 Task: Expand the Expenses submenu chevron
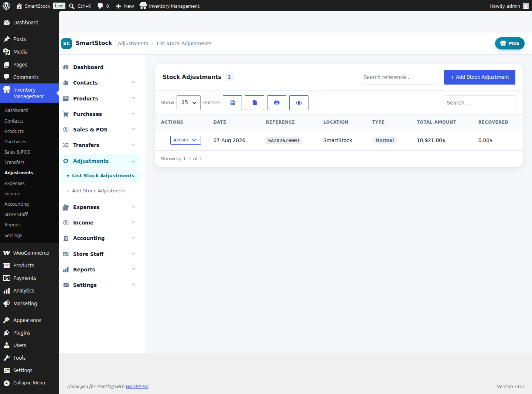pyautogui.click(x=133, y=207)
